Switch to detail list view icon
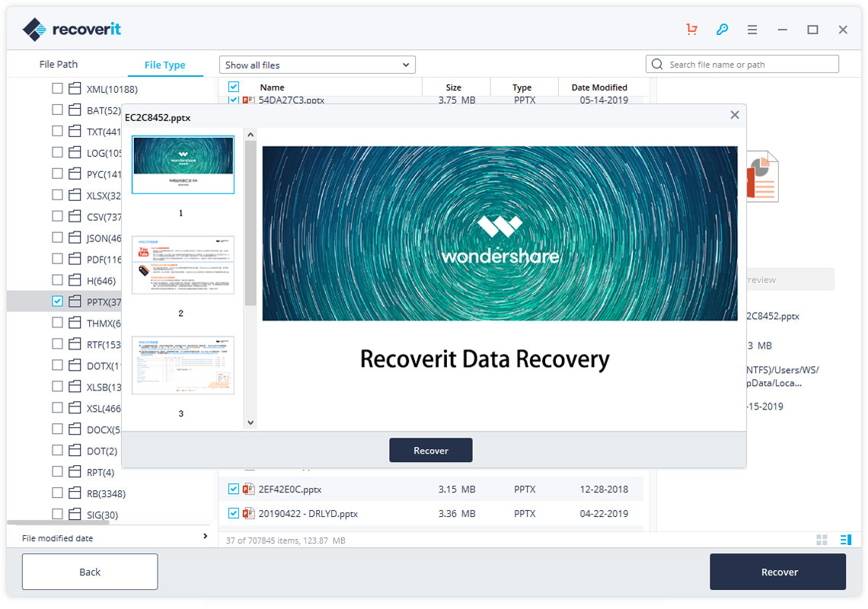Image resolution: width=868 pixels, height=609 pixels. [846, 540]
